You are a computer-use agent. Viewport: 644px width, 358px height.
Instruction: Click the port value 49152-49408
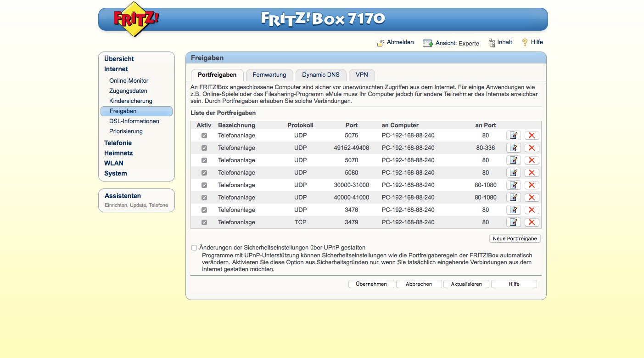click(x=352, y=148)
